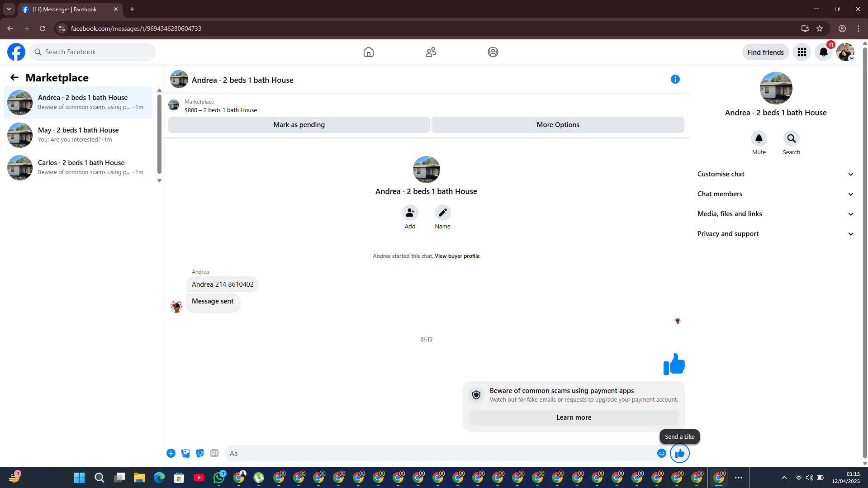This screenshot has height=488, width=868.
Task: Open the taskbar overflow three dots
Action: [739, 478]
